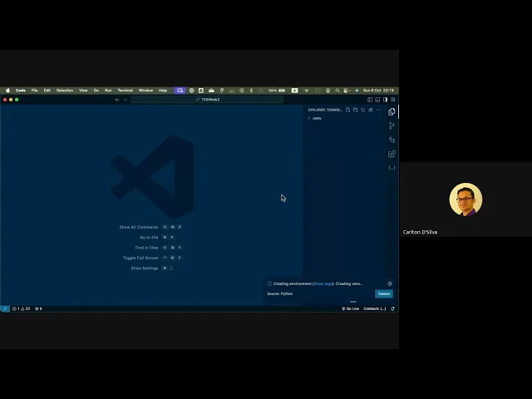Open the Edit menu
This screenshot has height=399, width=532.
point(47,91)
